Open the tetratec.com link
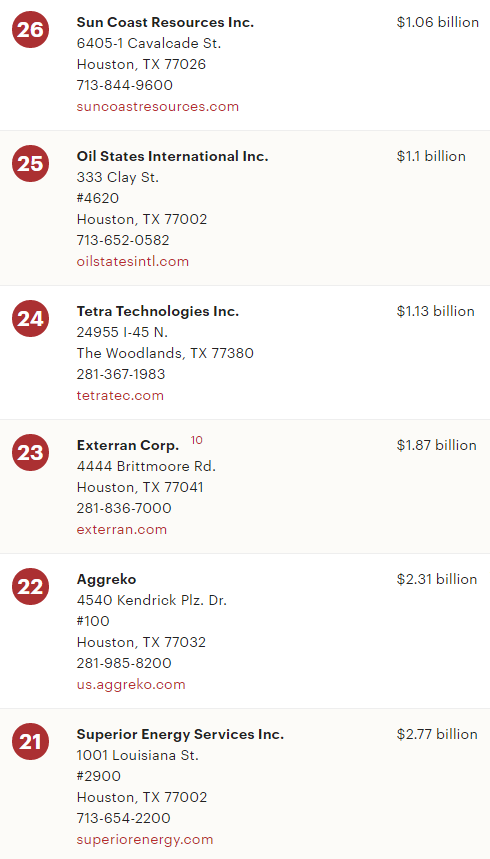 tap(120, 396)
